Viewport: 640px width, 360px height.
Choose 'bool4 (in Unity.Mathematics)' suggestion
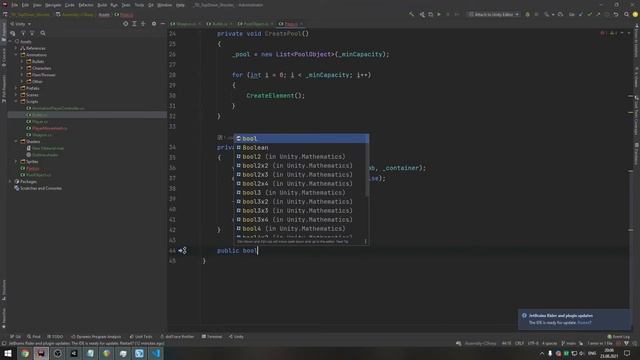click(301, 229)
